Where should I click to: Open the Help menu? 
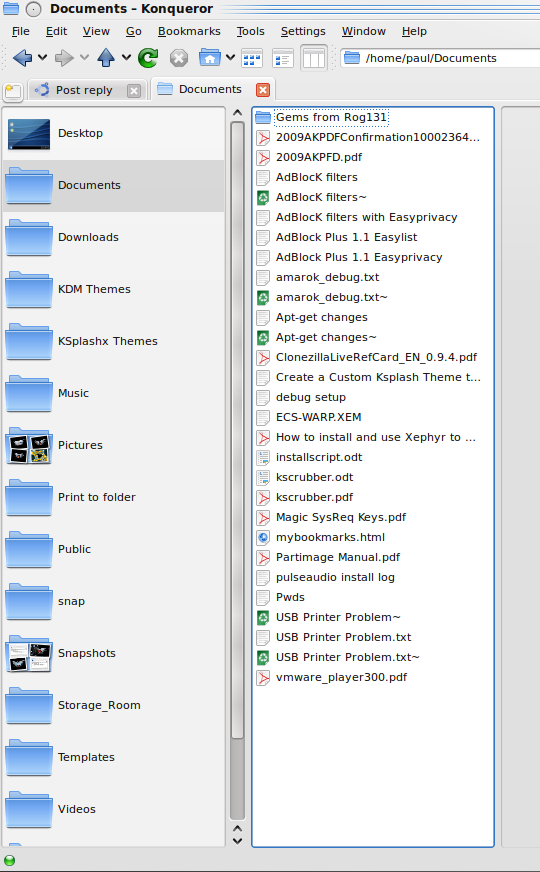coord(414,31)
